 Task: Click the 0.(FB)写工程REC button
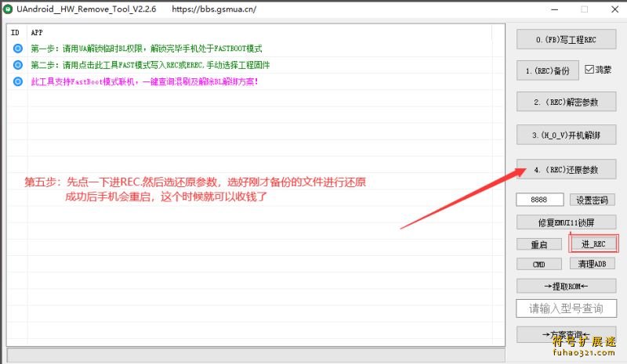(x=566, y=39)
